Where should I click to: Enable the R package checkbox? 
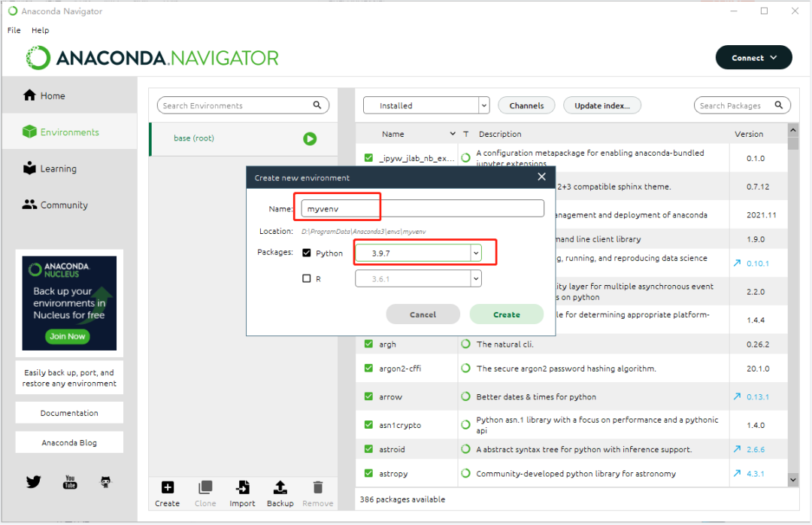click(307, 278)
